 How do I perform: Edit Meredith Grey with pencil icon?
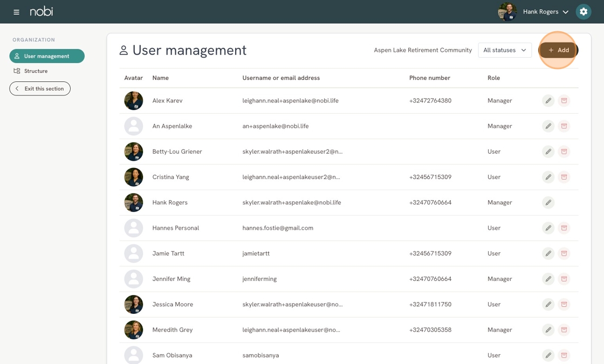click(x=548, y=329)
